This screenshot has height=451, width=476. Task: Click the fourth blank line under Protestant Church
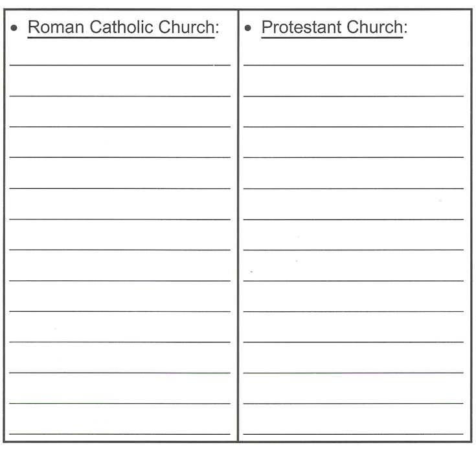click(x=354, y=157)
